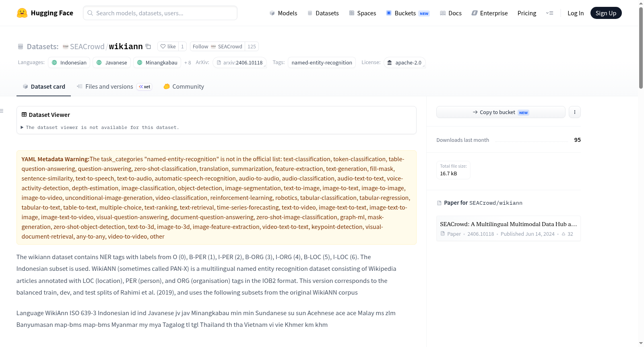Image resolution: width=644 pixels, height=347 pixels.
Task: Open Buckets in top navigation
Action: (x=408, y=13)
